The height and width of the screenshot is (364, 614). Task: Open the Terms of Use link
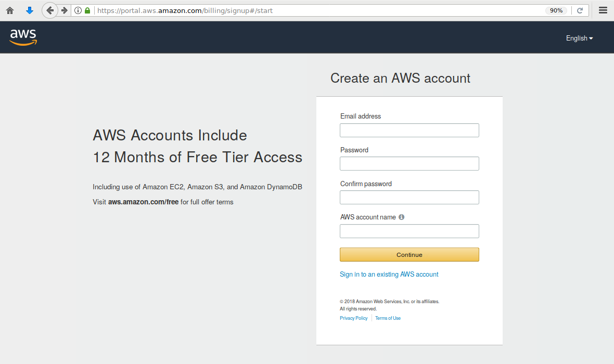coord(388,318)
